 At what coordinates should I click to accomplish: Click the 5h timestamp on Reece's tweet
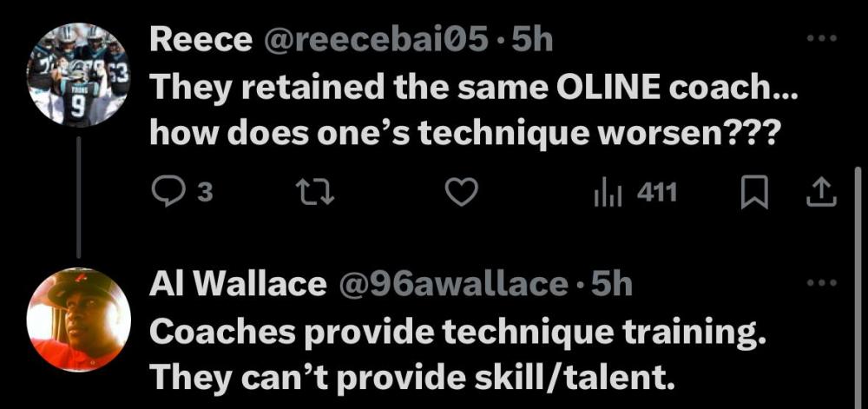tap(533, 41)
